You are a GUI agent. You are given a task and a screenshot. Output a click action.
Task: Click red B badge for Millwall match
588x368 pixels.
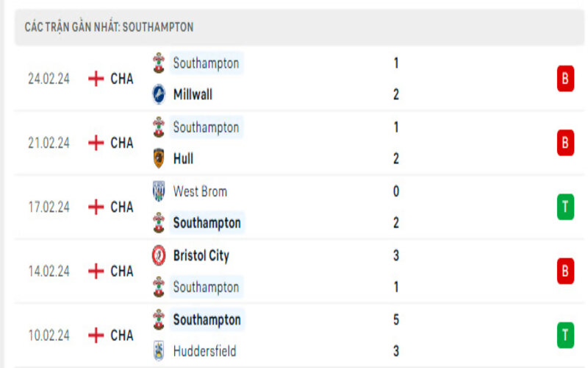click(x=565, y=79)
